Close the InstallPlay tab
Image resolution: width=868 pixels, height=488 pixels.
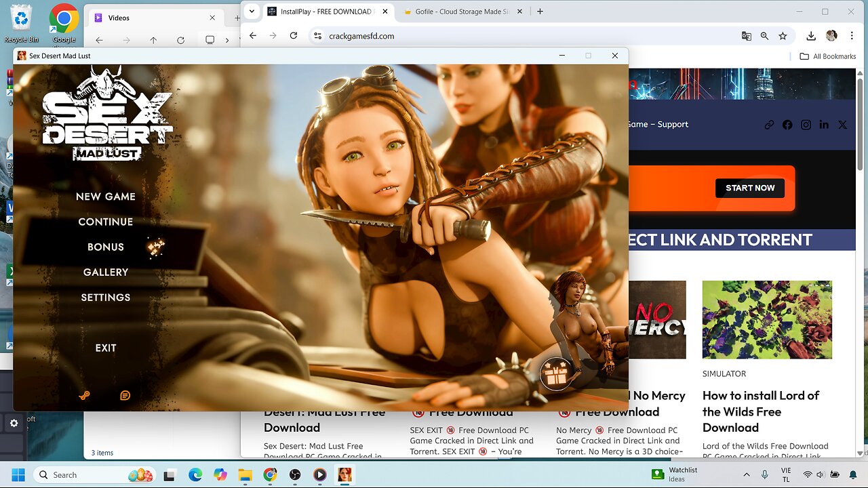[x=386, y=12]
